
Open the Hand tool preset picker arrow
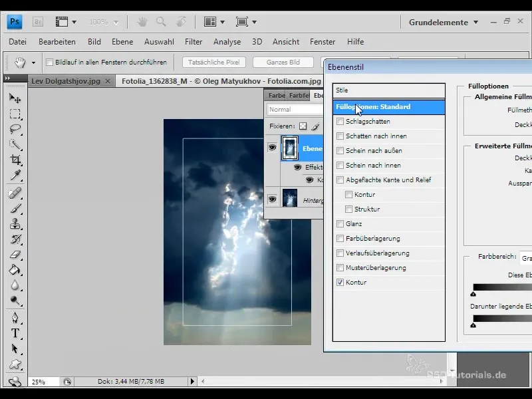click(33, 63)
